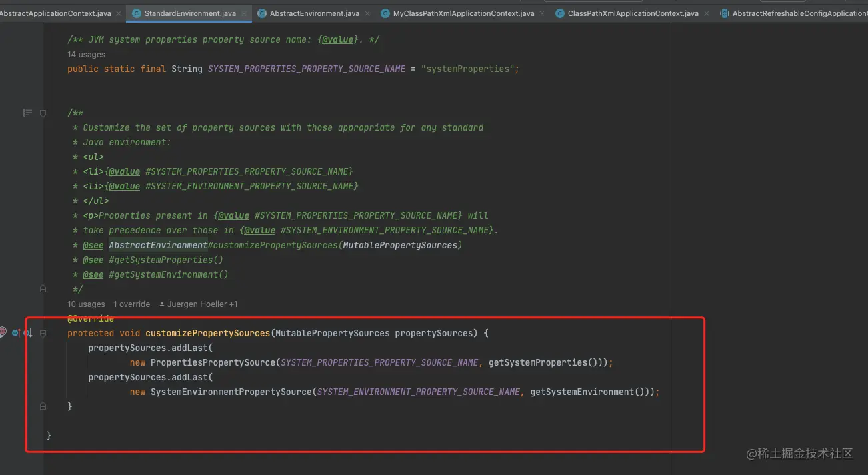Click SYSTEM_ENVIRONMENT_PROPERTY_SOURCE_NAME constructor argument
The width and height of the screenshot is (868, 475).
tap(418, 392)
